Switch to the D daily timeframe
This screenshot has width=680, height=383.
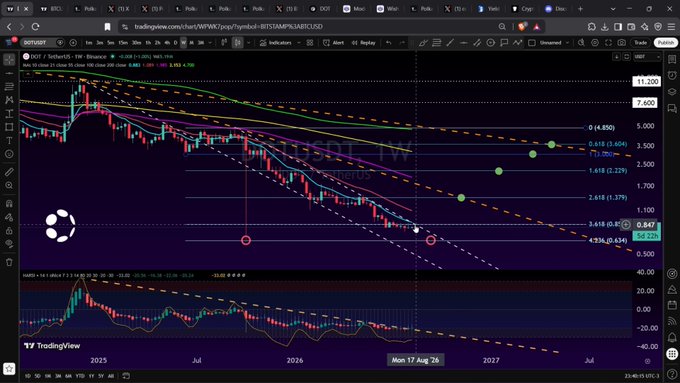coord(175,43)
